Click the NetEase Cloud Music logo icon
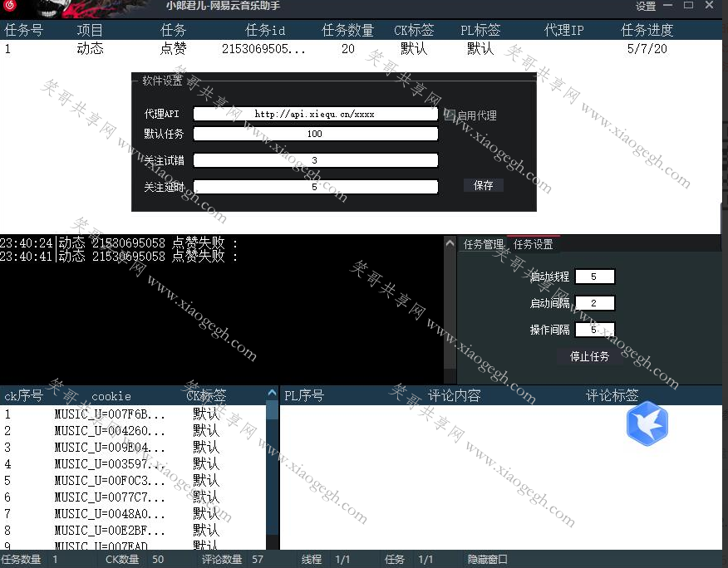Viewport: 728px width, 568px height. [x=9, y=5]
